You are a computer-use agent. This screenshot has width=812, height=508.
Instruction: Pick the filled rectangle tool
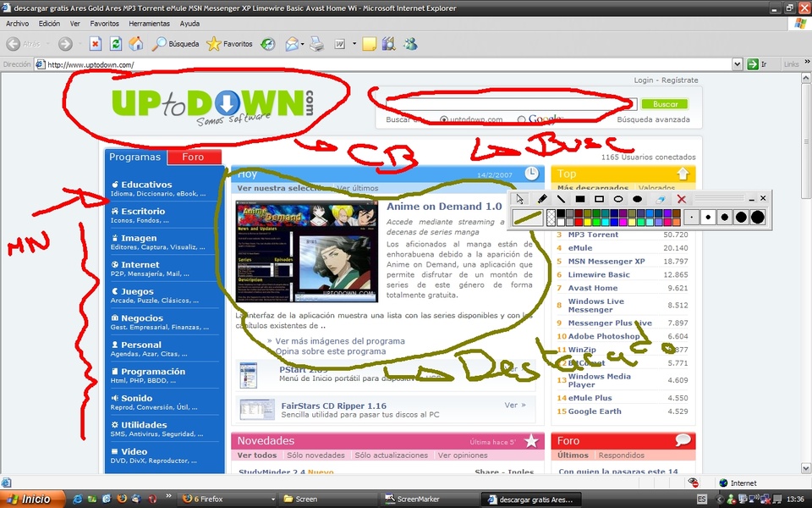(580, 199)
